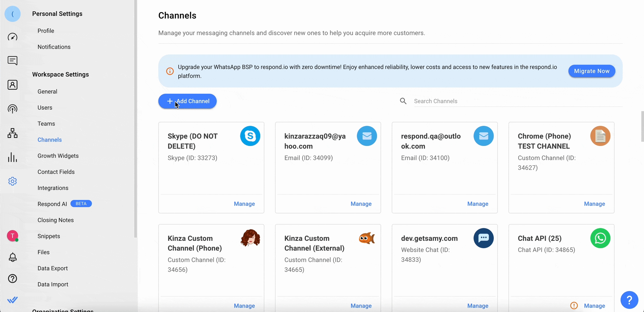
Task: Open the reports bar chart icon
Action: coord(12,157)
